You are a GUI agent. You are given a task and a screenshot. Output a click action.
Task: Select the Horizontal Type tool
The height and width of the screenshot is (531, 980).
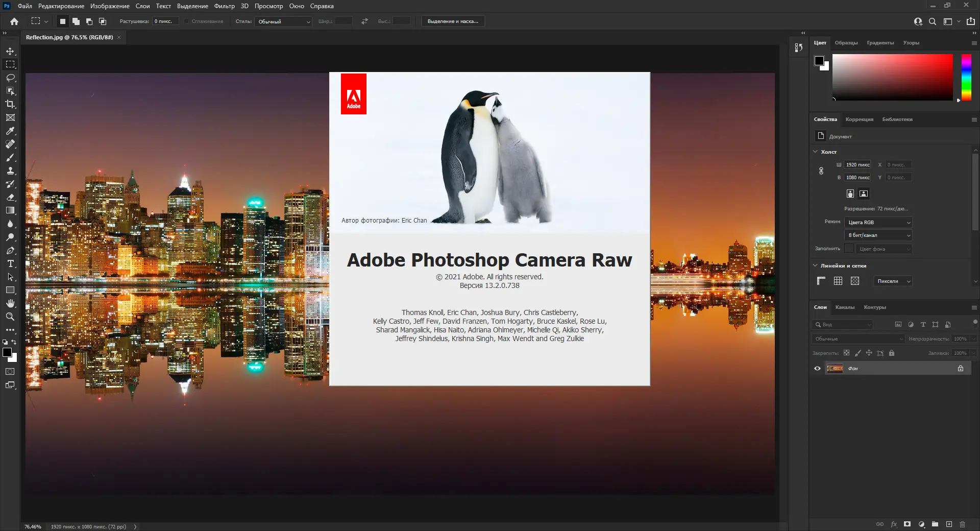(x=10, y=264)
